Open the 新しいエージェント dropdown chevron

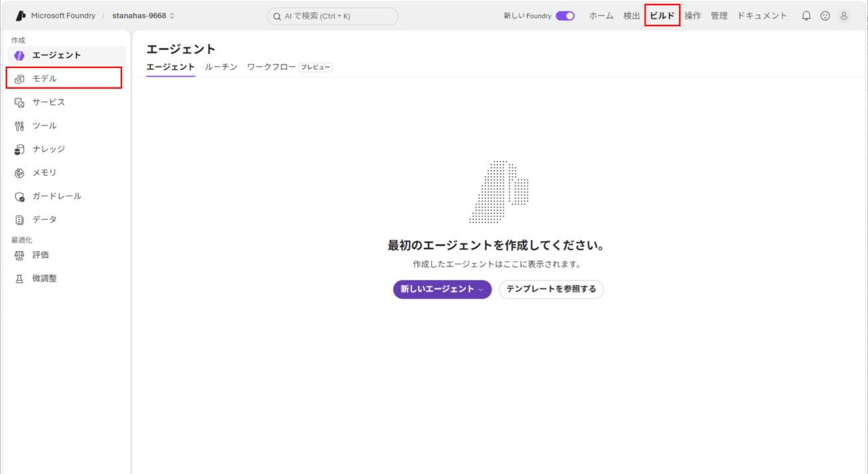click(481, 290)
